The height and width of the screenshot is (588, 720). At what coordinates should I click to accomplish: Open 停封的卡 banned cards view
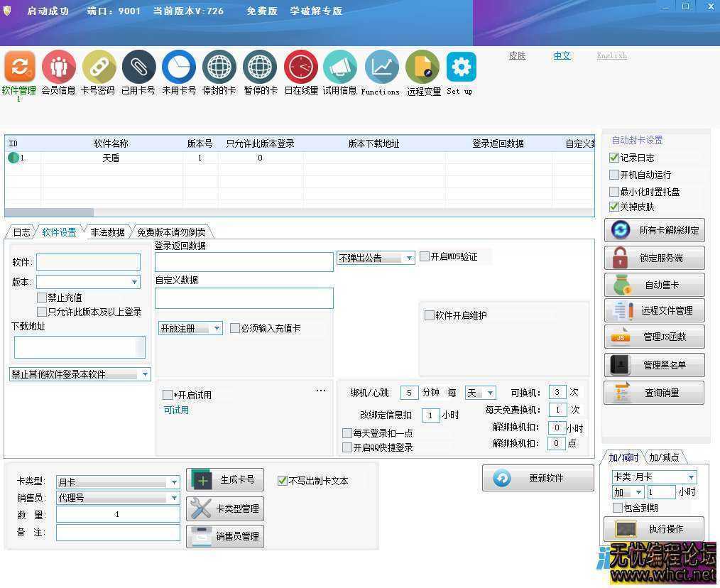(219, 67)
